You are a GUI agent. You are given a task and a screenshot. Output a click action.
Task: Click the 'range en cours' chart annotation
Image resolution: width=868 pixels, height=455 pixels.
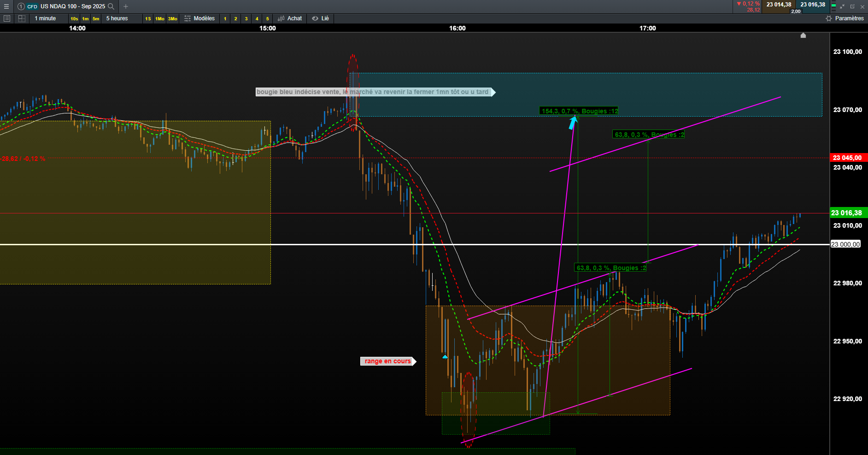tap(388, 361)
